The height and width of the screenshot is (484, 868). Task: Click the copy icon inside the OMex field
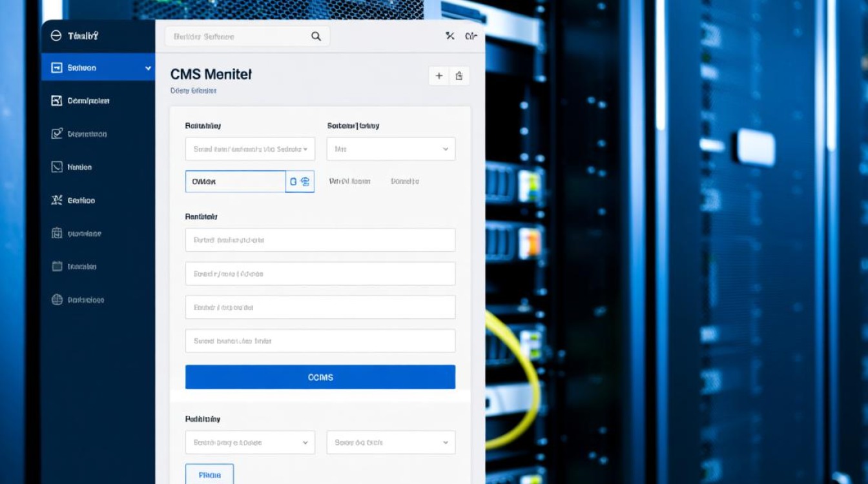[x=293, y=182]
